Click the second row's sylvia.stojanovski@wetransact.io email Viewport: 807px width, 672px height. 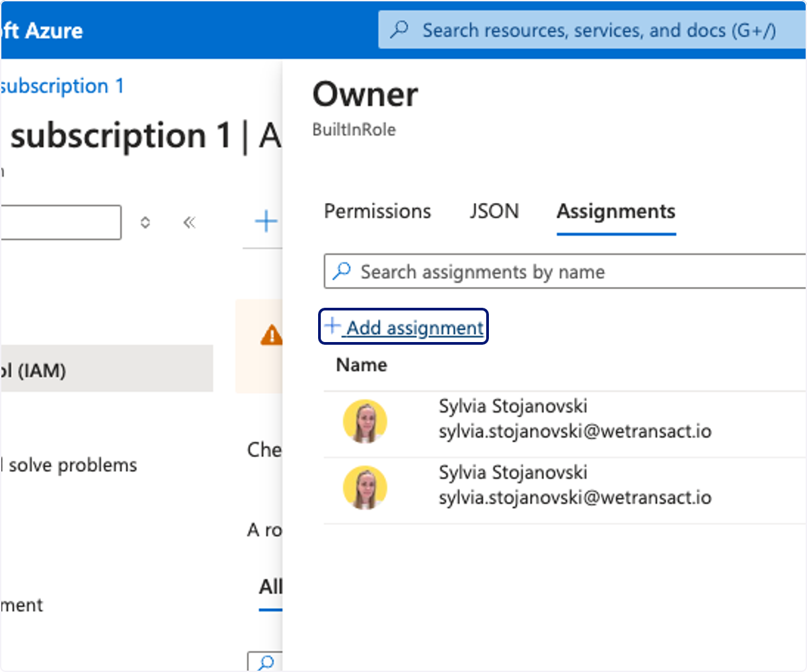[575, 498]
